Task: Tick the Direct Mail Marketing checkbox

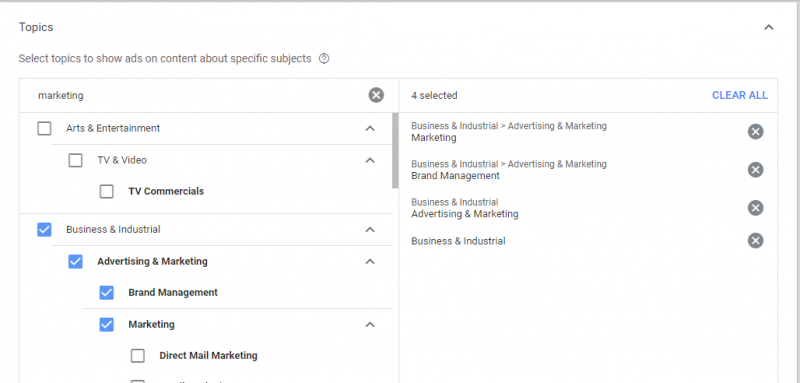Action: click(x=138, y=356)
